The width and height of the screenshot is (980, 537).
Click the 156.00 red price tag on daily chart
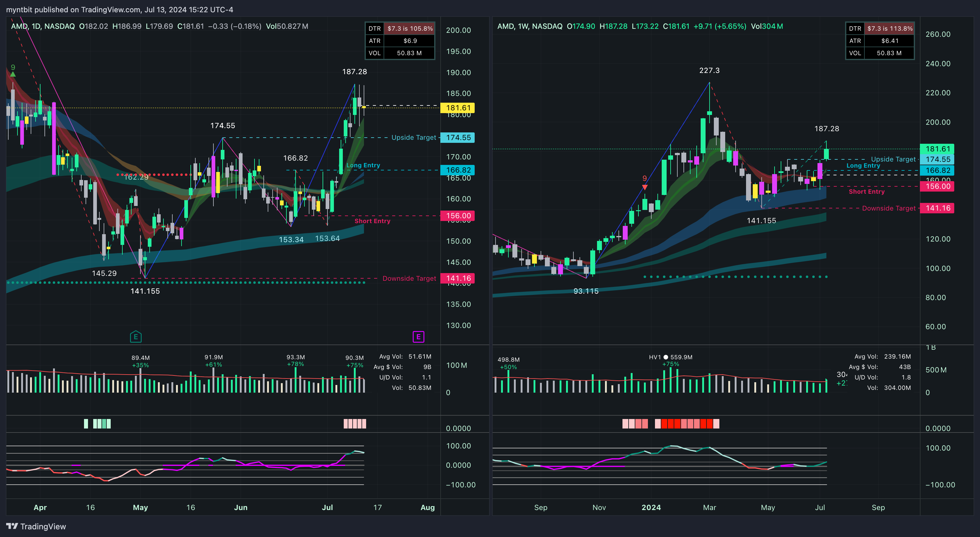point(458,216)
